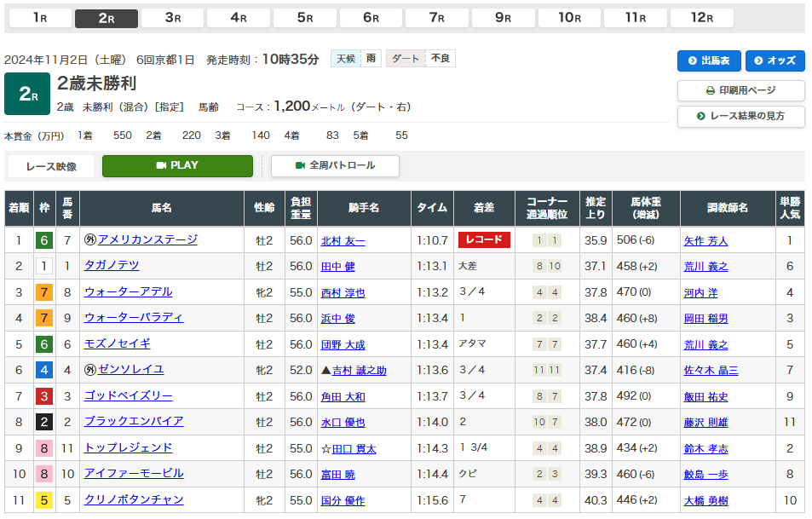Open trainer 矢作 芳人 profile

point(705,241)
